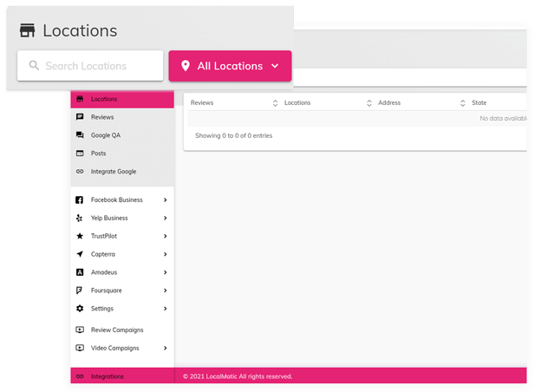Expand the Facebook Business submenu arrow

point(166,199)
